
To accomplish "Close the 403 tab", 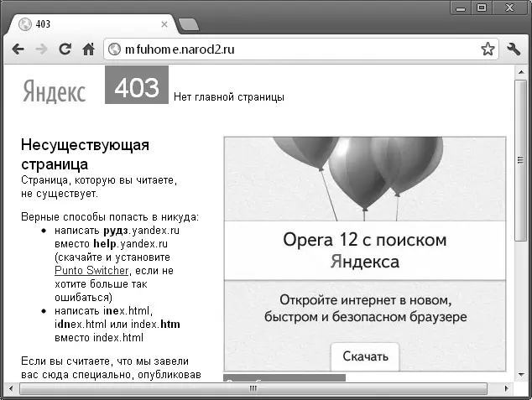I will (x=164, y=24).
